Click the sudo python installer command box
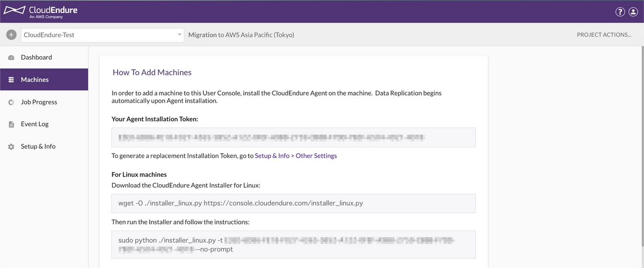This screenshot has width=644, height=268. pyautogui.click(x=294, y=244)
